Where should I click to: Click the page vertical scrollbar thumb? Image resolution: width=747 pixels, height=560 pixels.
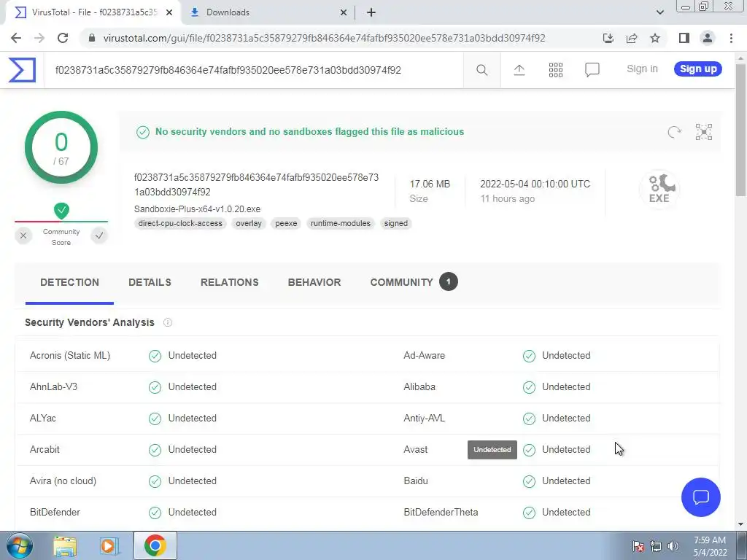[741, 128]
